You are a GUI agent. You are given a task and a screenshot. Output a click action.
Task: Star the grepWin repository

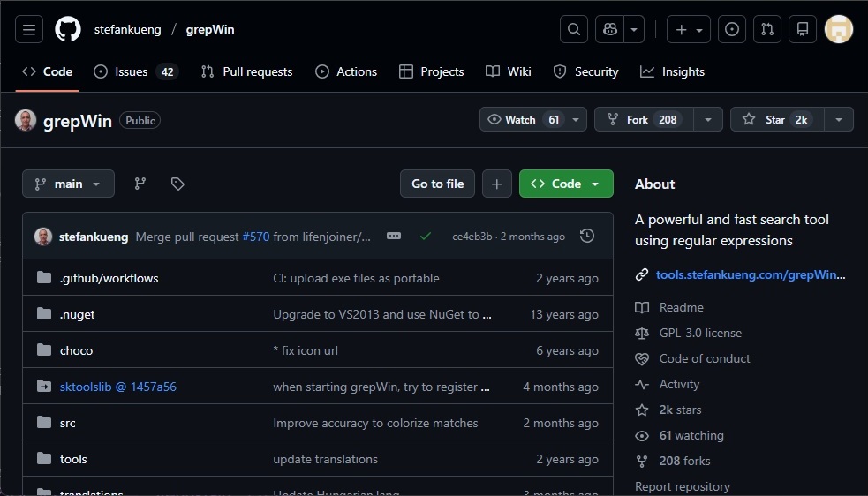777,119
